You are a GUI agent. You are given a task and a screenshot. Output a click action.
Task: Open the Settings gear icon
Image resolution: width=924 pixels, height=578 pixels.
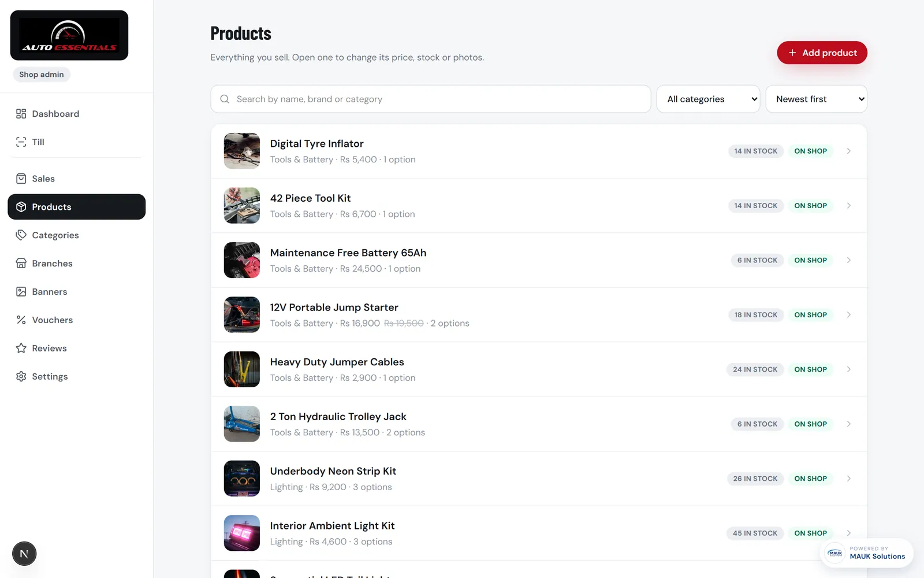pos(21,376)
